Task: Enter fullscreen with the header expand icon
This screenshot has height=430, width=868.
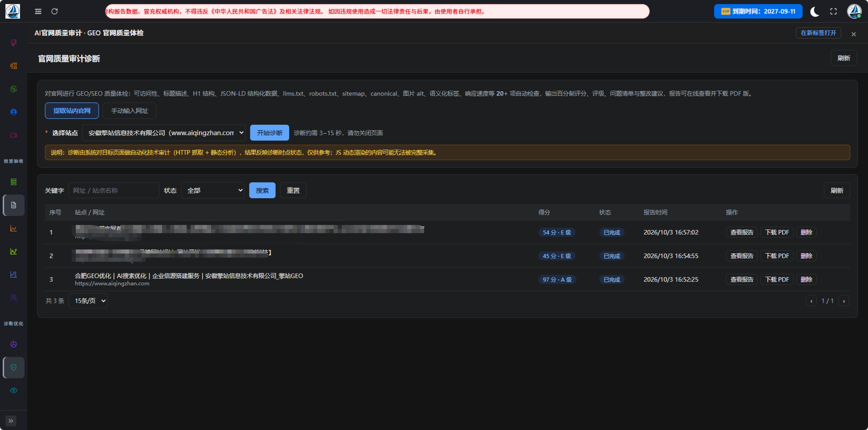Action: (x=833, y=11)
